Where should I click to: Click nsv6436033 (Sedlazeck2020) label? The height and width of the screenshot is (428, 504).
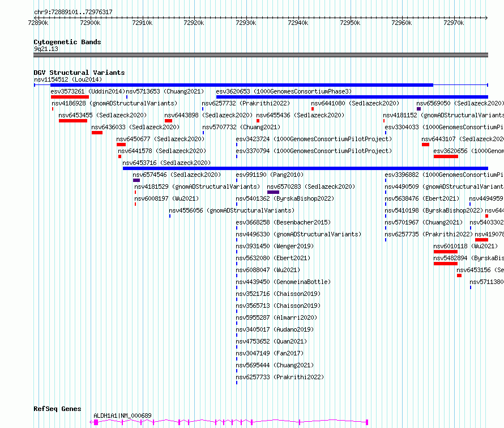point(135,127)
